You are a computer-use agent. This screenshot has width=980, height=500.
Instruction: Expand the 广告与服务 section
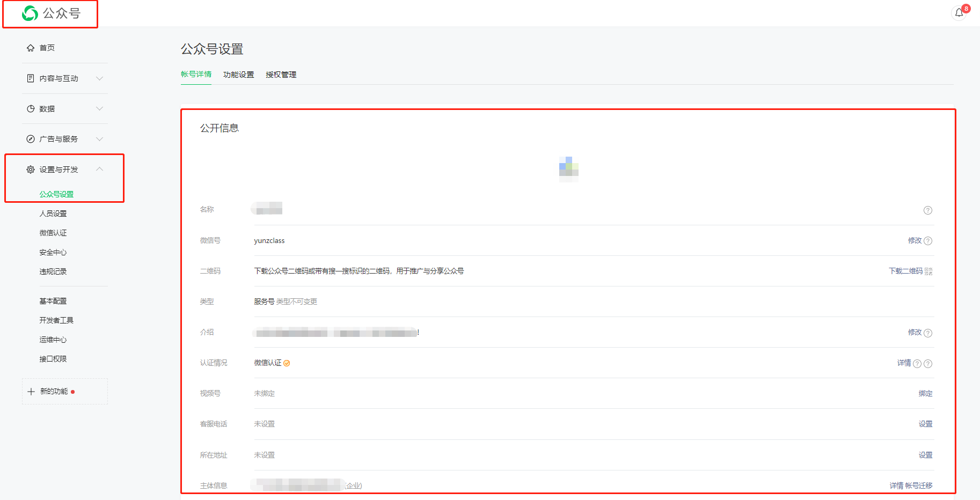(64, 139)
